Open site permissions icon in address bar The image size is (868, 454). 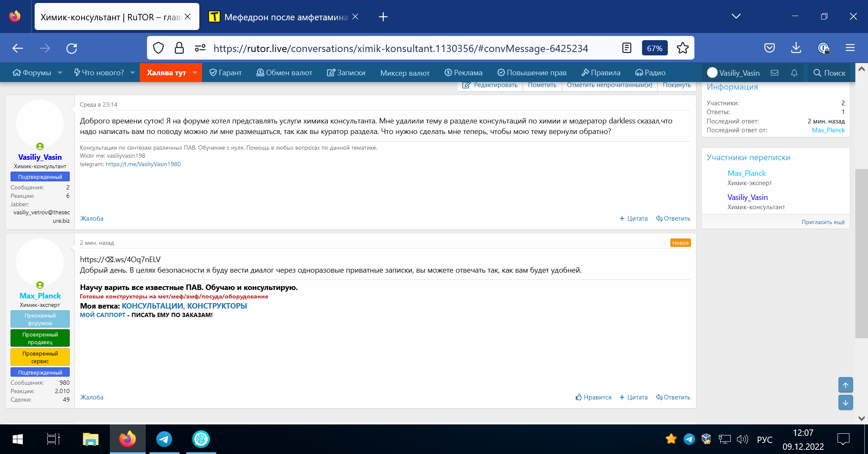point(200,48)
